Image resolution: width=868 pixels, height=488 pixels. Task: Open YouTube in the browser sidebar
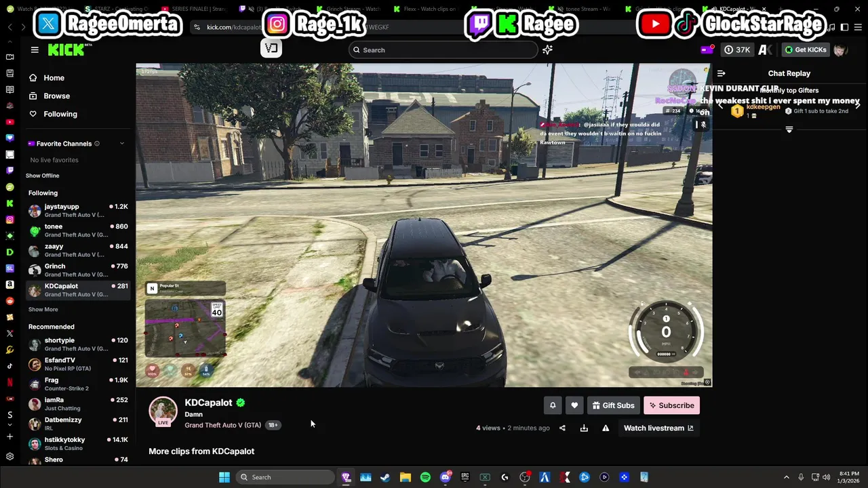point(9,122)
